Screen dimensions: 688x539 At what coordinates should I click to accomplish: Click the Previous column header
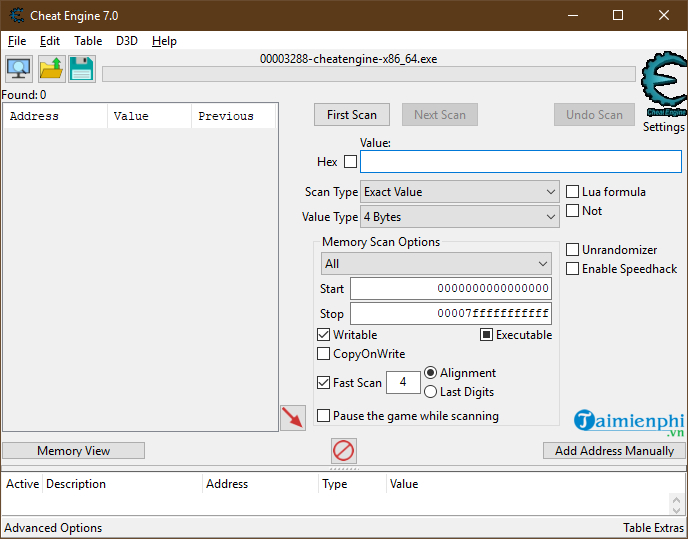tap(233, 116)
